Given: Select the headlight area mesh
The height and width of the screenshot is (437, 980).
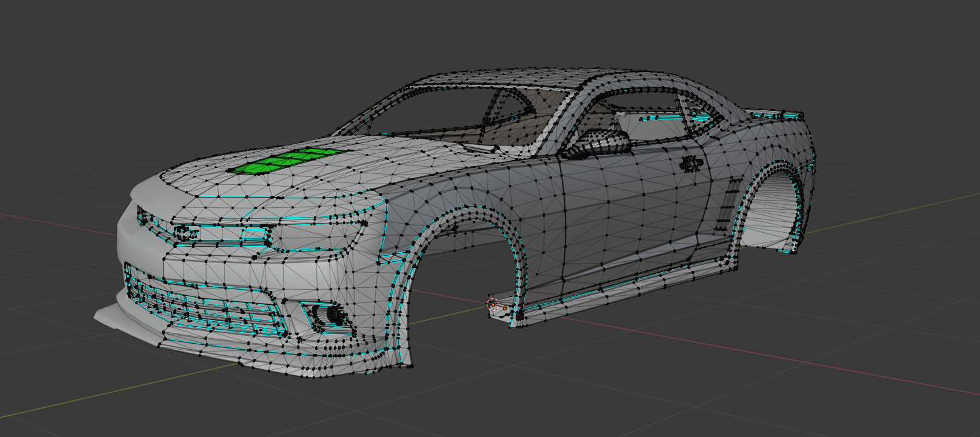Looking at the screenshot, I should (x=315, y=235).
